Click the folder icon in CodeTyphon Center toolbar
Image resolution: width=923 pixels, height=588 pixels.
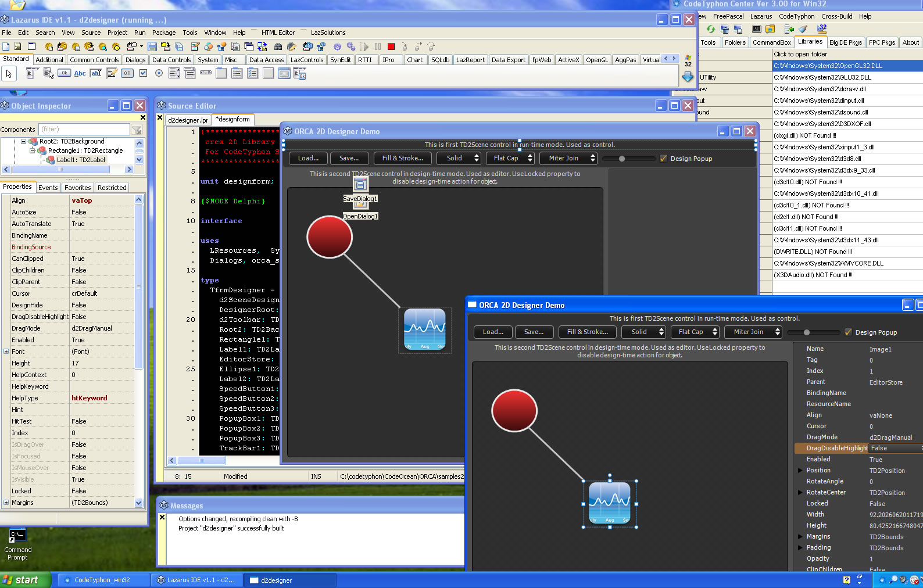(x=770, y=28)
